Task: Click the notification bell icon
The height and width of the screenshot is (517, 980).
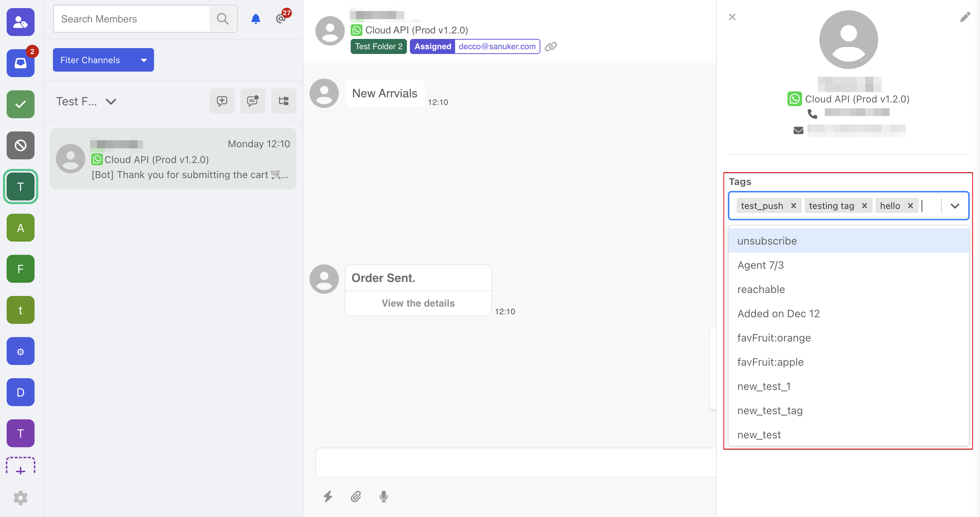Action: coord(255,19)
